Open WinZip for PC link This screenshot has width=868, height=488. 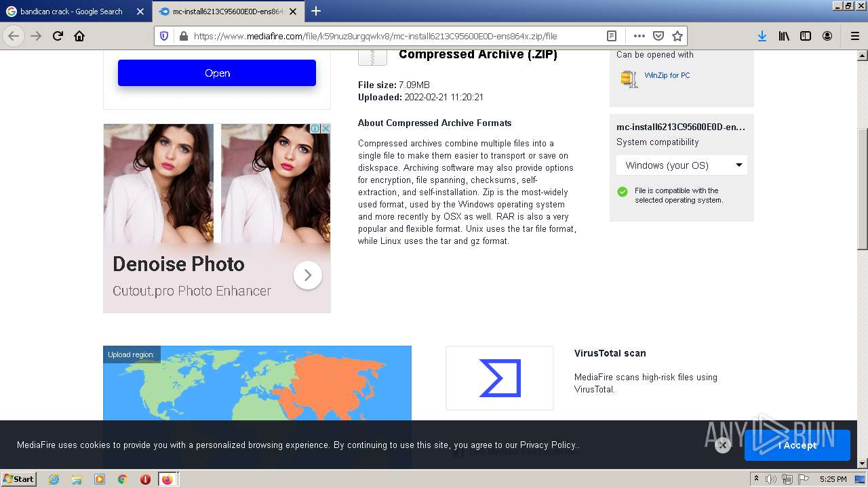point(667,75)
